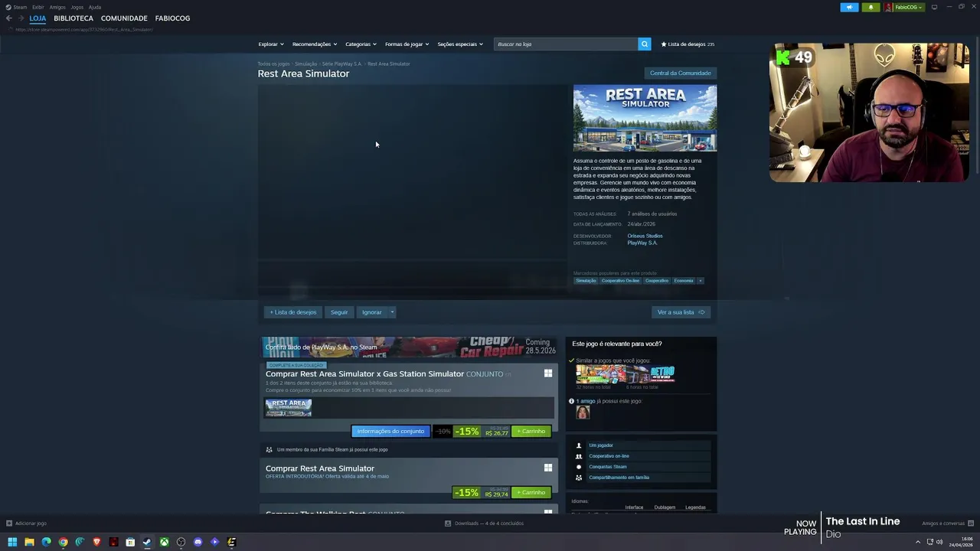Viewport: 980px width, 551px height.
Task: Click the Cooperativo On-line tag
Action: (620, 281)
